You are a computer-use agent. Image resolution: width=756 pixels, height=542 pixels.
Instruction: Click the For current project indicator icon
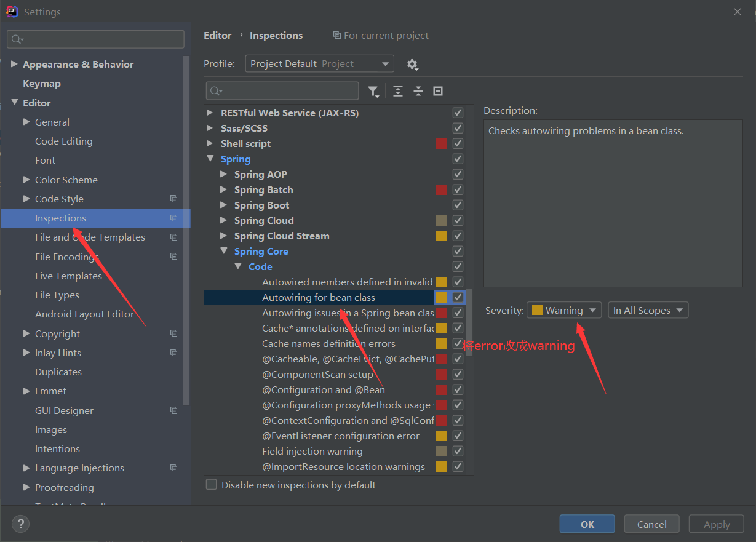336,35
